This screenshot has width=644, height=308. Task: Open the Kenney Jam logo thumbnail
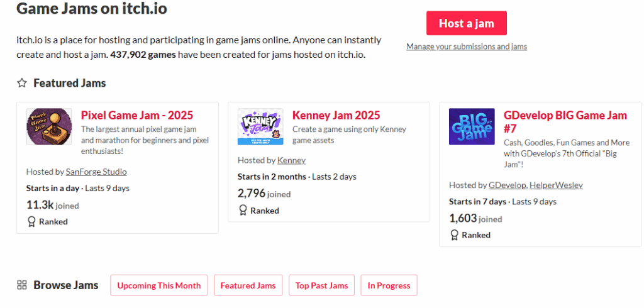coord(260,126)
